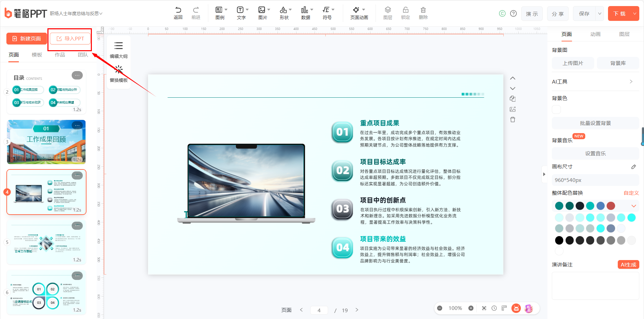Click the 替换模板 replace template icon
Viewport: 644px width, 319px height.
coord(118,73)
